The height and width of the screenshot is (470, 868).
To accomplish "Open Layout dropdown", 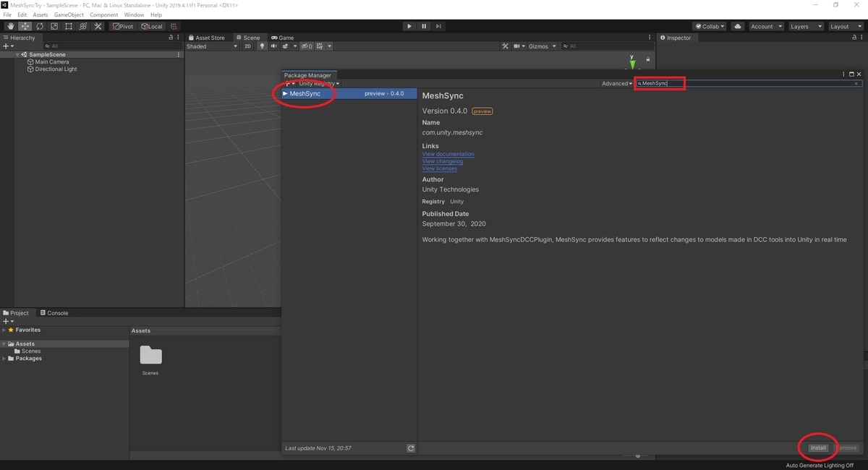I will click(x=845, y=26).
